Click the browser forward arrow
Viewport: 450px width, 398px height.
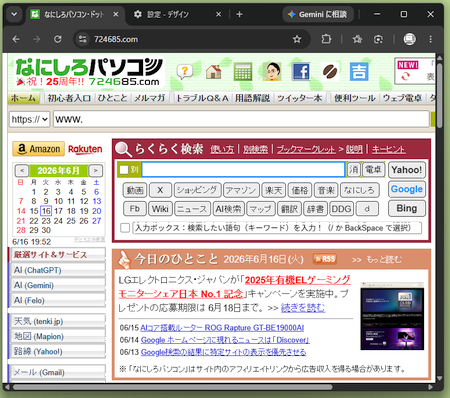coord(37,39)
